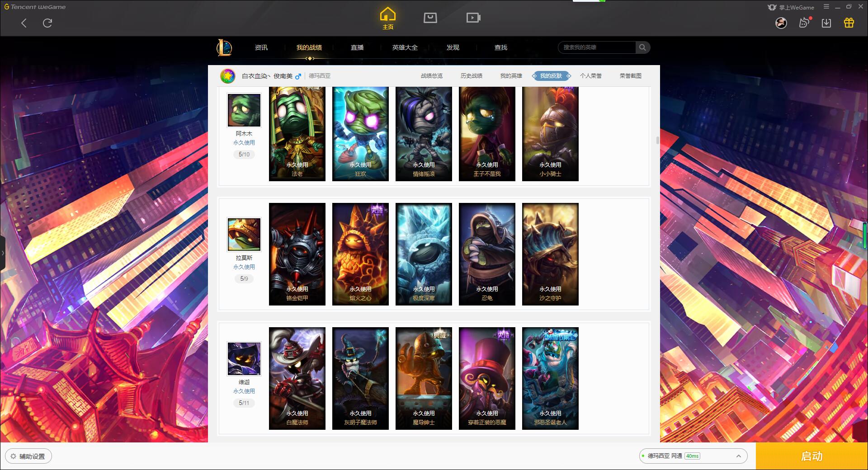Open the 极度深寒 skin card
The height and width of the screenshot is (470, 868).
click(x=424, y=254)
